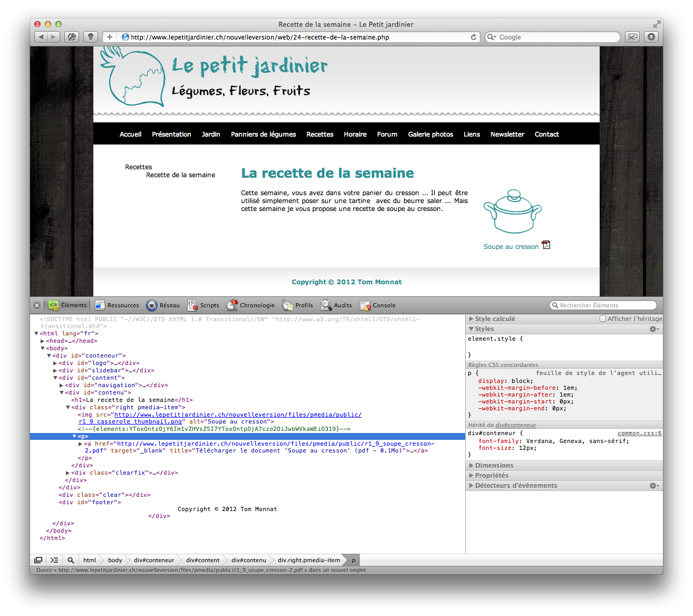Click the Google search field
The height and width of the screenshot is (616, 693).
[552, 37]
